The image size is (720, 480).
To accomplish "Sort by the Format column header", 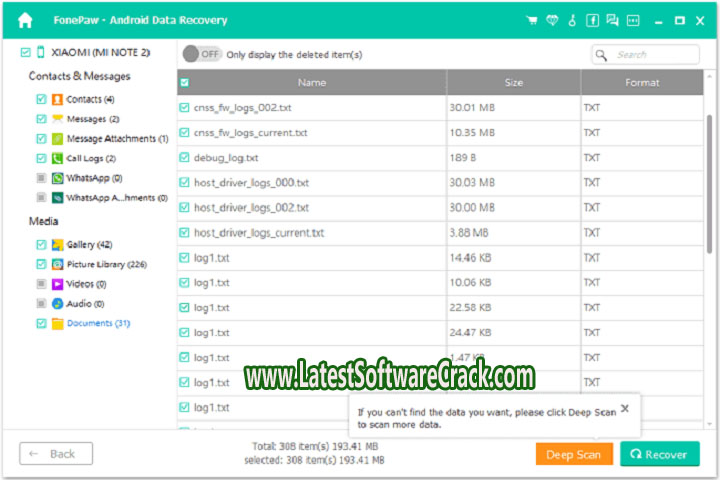I will [642, 83].
